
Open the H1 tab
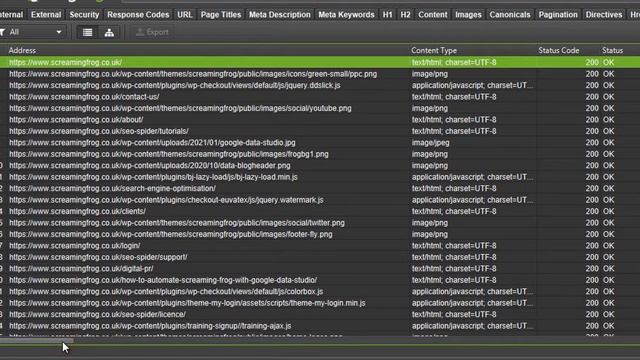coord(387,15)
